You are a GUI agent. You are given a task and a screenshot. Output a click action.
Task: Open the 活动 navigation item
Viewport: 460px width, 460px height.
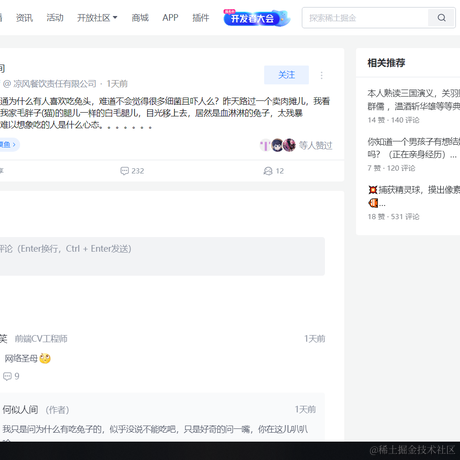click(x=55, y=18)
